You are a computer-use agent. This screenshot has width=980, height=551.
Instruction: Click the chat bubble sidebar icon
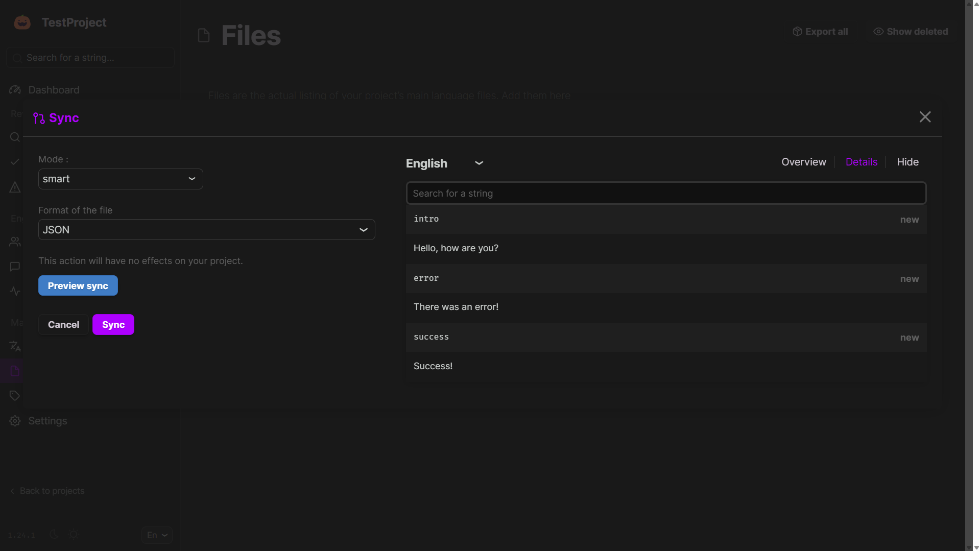click(x=15, y=267)
